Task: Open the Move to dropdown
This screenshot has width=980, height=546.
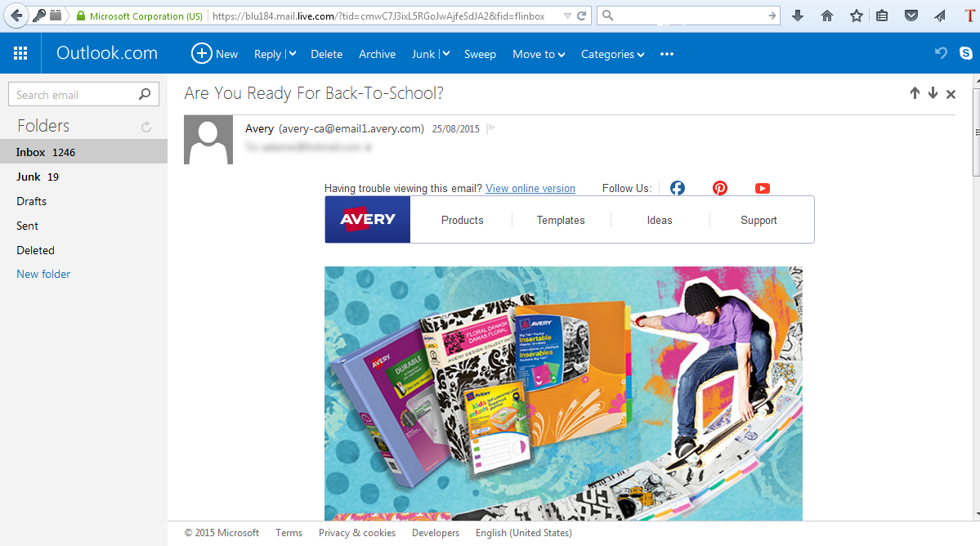Action: coord(539,54)
